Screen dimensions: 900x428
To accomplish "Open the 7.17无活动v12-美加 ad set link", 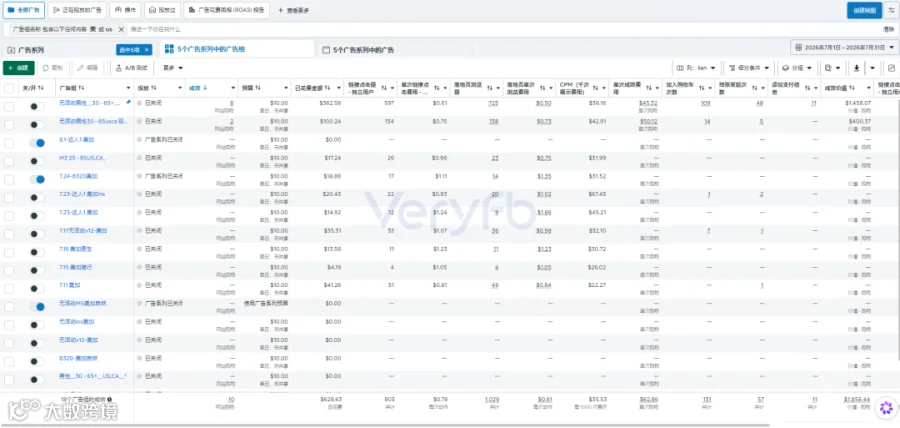I will click(83, 231).
